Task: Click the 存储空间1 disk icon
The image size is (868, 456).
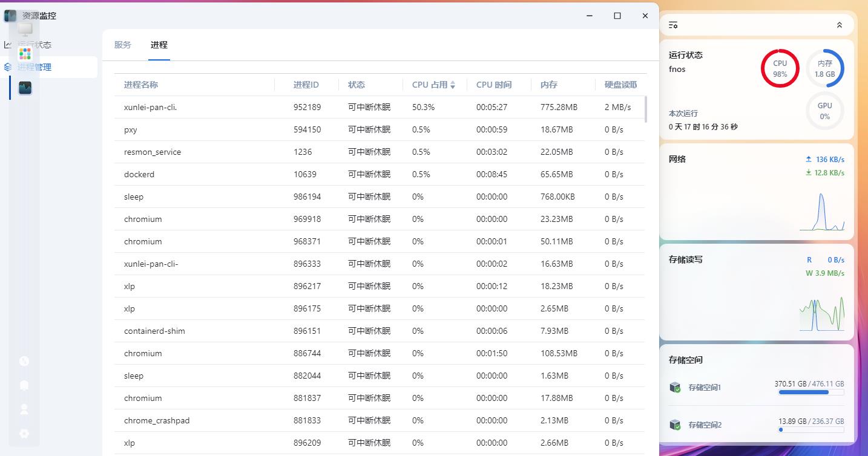Action: click(x=675, y=387)
